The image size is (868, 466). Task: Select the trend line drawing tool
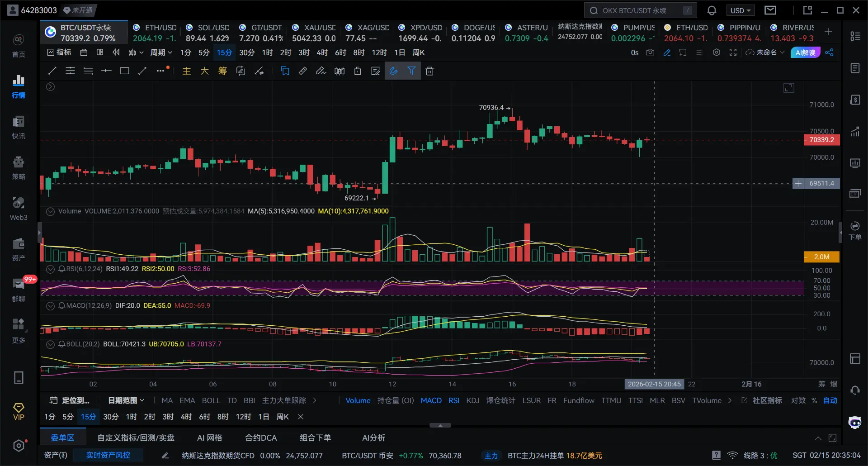tap(52, 71)
